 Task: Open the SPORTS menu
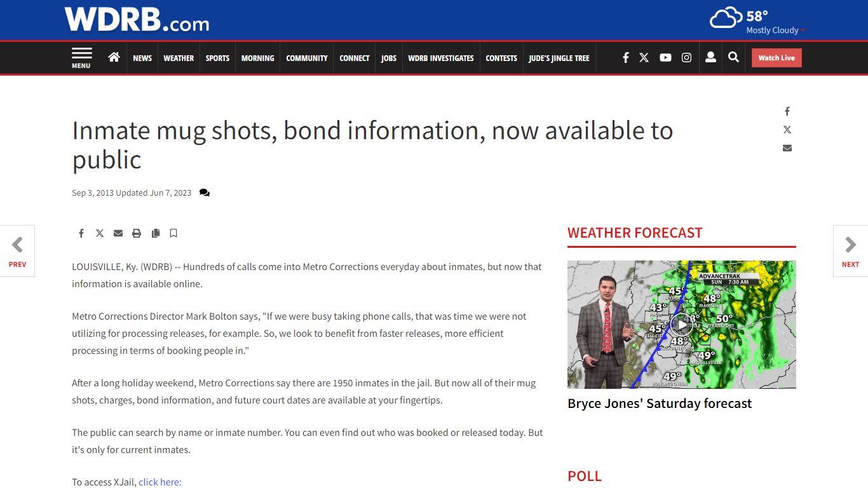pos(217,58)
